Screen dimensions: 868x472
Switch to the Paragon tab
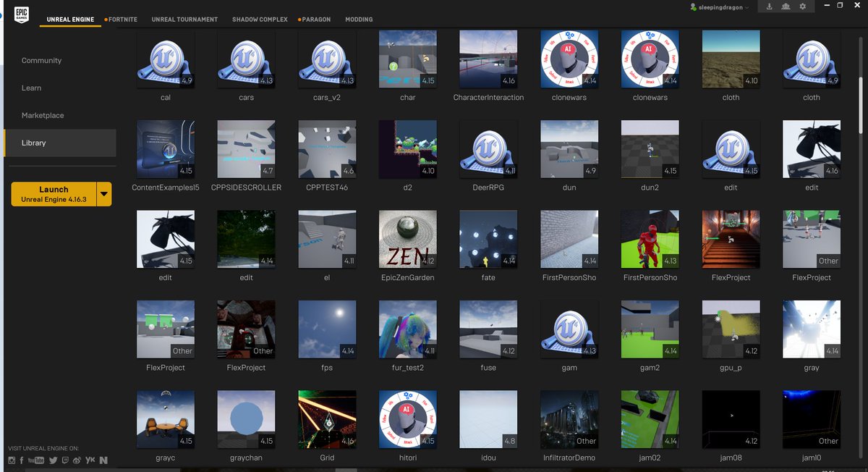[x=317, y=20]
